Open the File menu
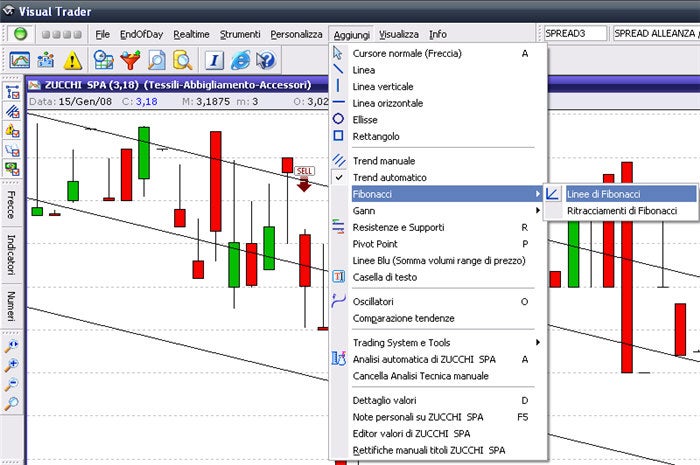The image size is (700, 465). [102, 34]
